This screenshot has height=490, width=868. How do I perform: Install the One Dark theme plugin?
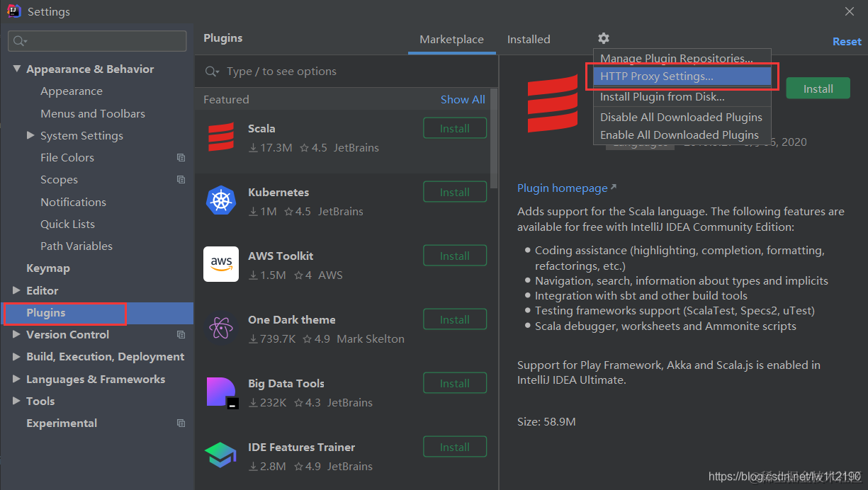pos(455,320)
